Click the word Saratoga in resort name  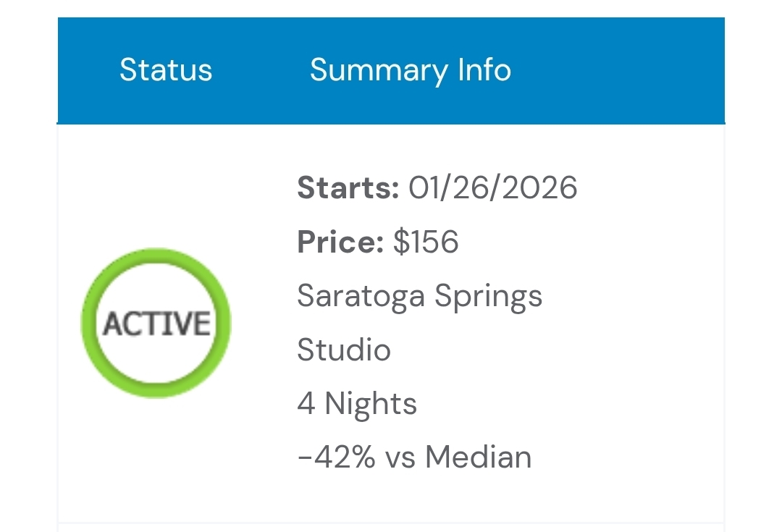(x=361, y=297)
